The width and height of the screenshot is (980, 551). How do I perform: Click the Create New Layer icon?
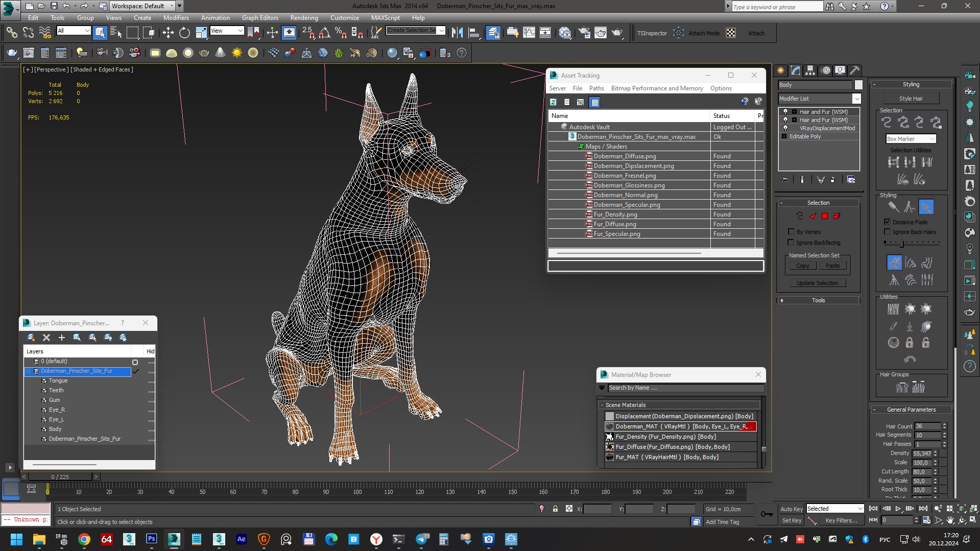(x=31, y=338)
